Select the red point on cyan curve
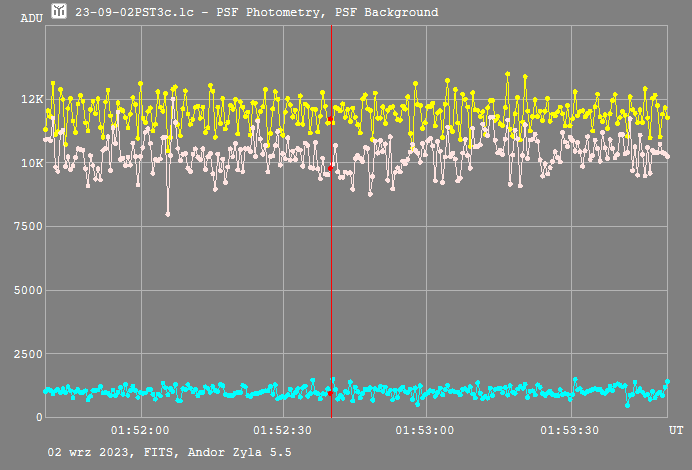 [330, 393]
